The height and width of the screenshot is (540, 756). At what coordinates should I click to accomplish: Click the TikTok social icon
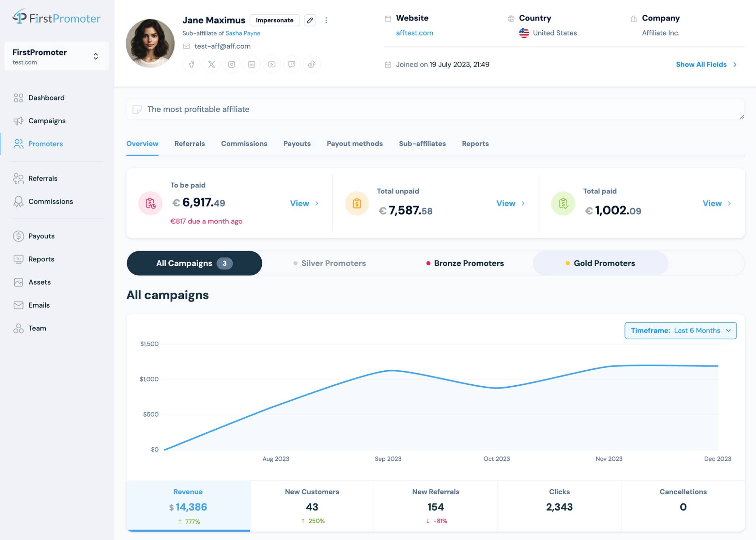[312, 64]
